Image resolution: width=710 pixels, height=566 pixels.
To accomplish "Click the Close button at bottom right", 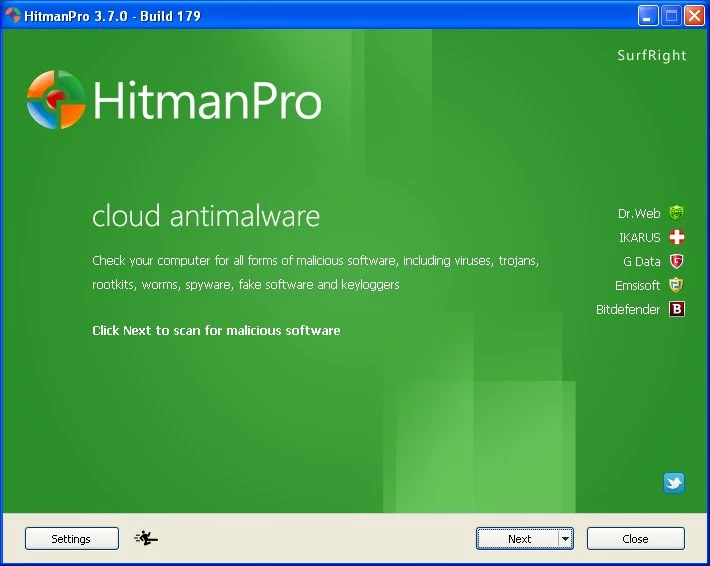I will 635,539.
